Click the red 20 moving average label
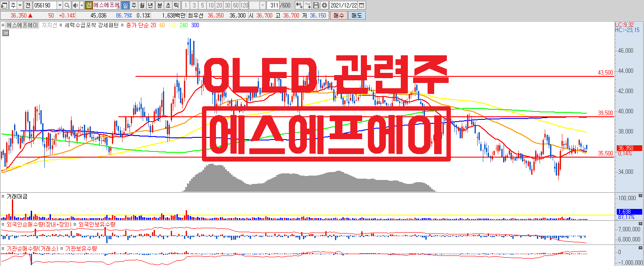 click(x=153, y=25)
